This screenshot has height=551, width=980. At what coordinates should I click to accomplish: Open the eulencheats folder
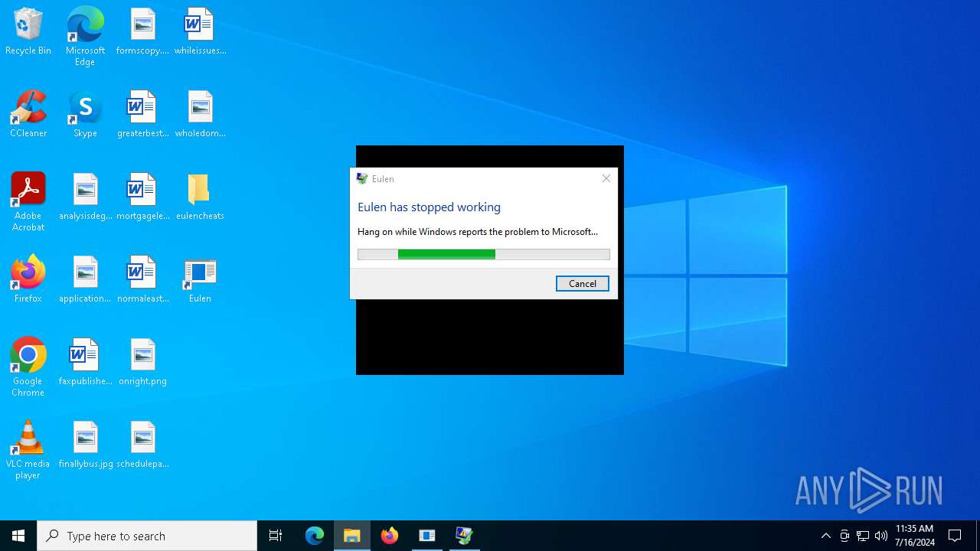[x=200, y=197]
